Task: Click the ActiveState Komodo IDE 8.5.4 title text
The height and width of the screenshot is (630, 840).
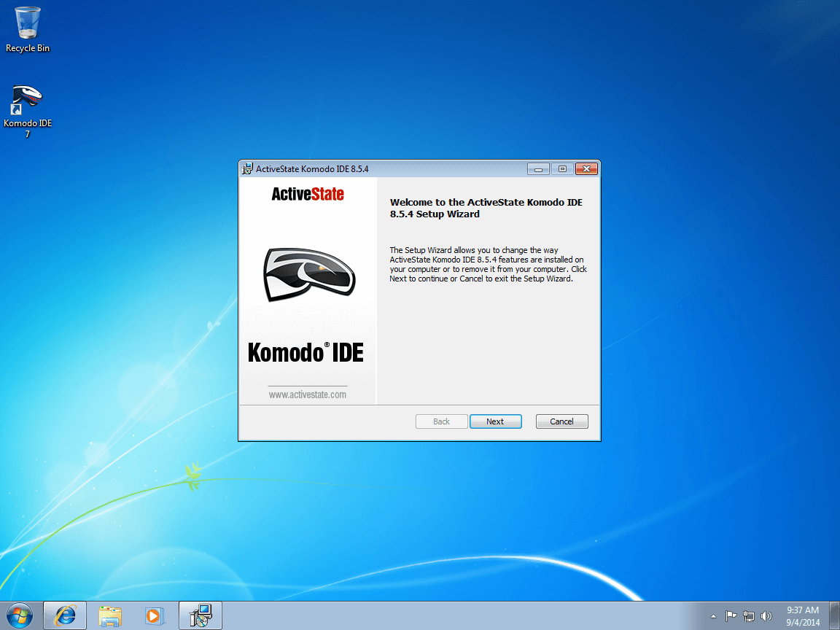Action: (x=312, y=168)
